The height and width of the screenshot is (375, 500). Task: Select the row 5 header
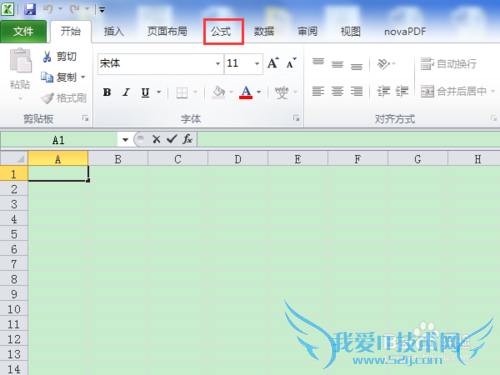[14, 234]
